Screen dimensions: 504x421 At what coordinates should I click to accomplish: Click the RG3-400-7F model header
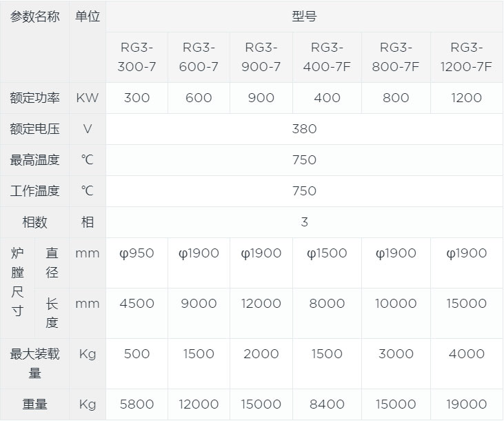pos(327,57)
